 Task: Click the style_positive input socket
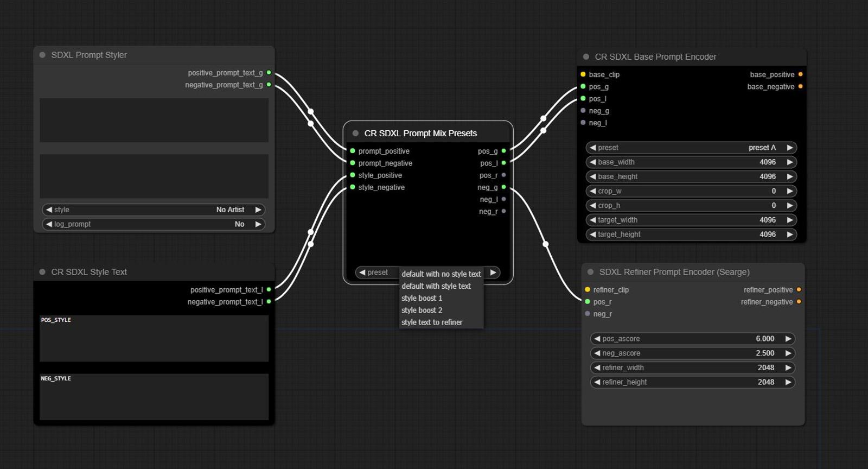click(353, 175)
